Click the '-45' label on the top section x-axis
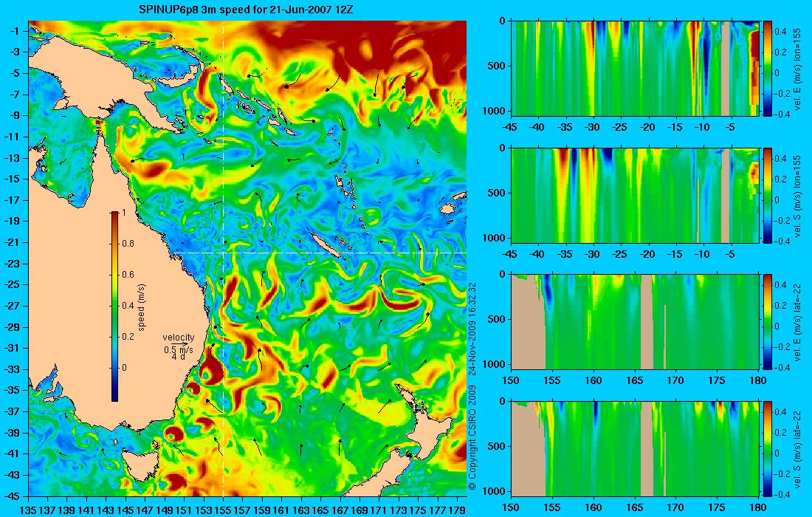 point(511,128)
